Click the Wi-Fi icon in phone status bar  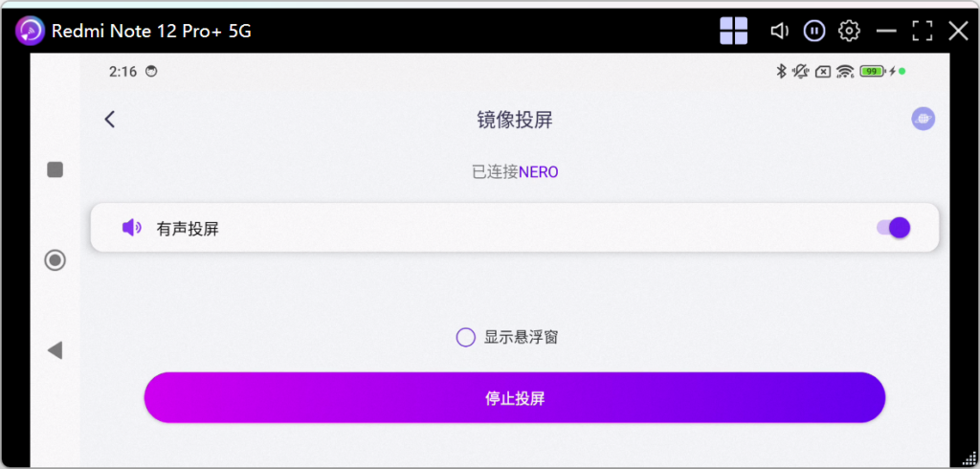[844, 71]
